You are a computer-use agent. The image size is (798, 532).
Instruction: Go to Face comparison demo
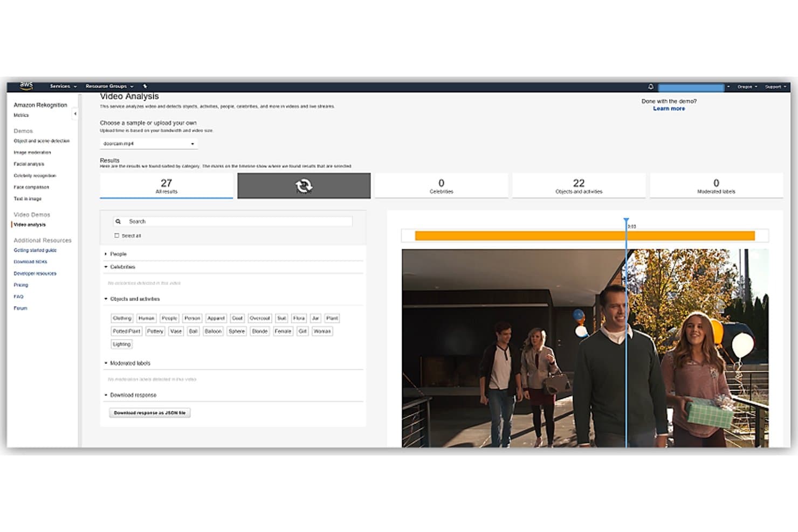click(31, 188)
